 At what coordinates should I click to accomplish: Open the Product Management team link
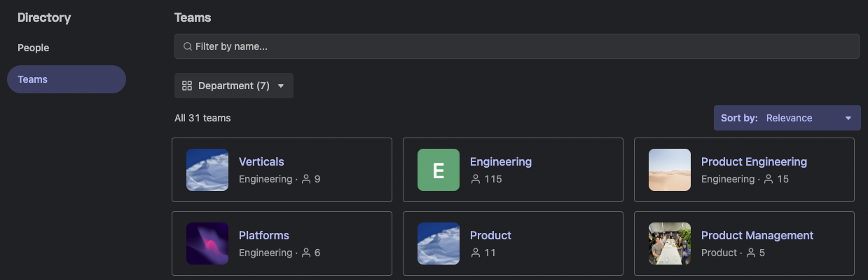pos(757,235)
